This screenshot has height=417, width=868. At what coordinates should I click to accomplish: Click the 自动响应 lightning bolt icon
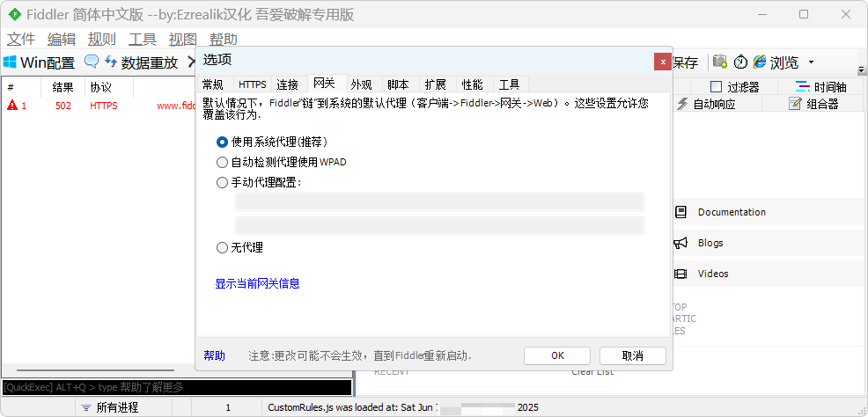[682, 104]
